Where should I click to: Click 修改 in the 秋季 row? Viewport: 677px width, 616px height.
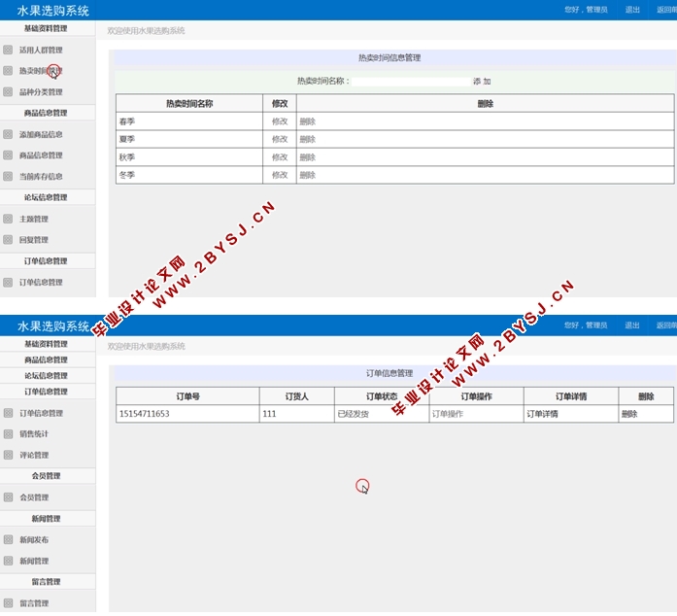point(280,157)
